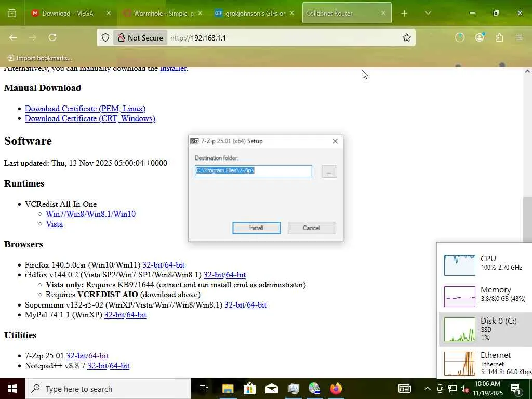Show hidden tray icons chevron

(428, 389)
